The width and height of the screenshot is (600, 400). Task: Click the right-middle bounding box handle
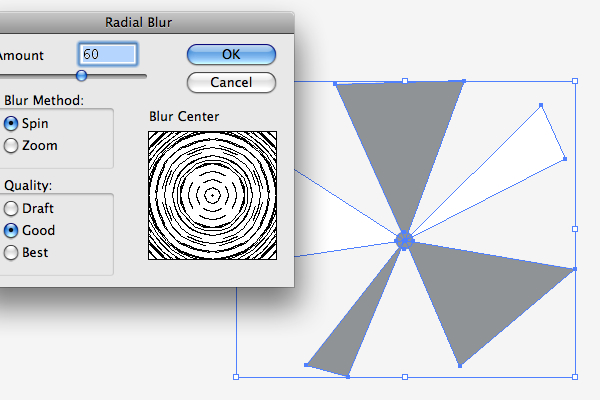coord(575,229)
